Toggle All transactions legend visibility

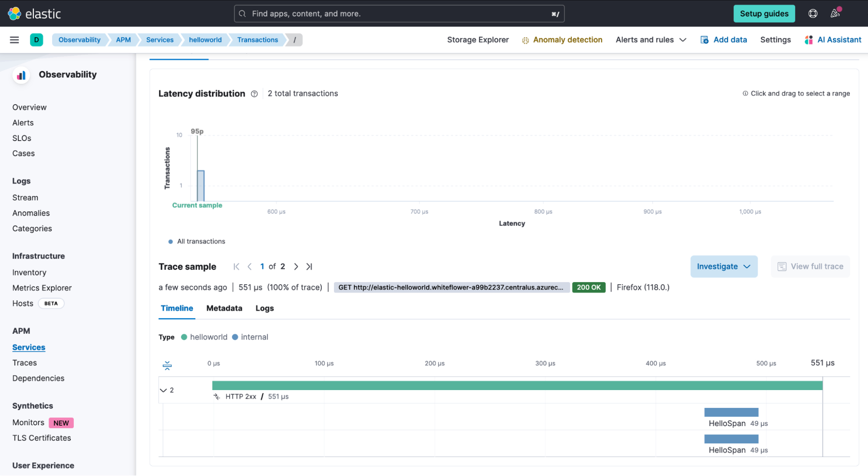click(196, 241)
